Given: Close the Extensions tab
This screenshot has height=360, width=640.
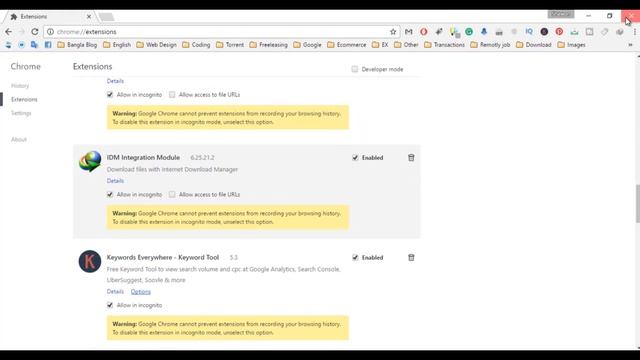Looking at the screenshot, I should point(89,16).
